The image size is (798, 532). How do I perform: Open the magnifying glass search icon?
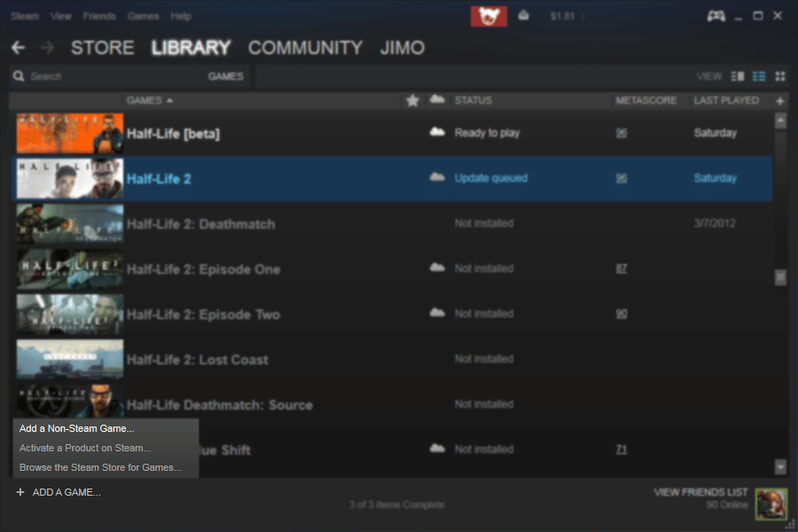pos(19,76)
